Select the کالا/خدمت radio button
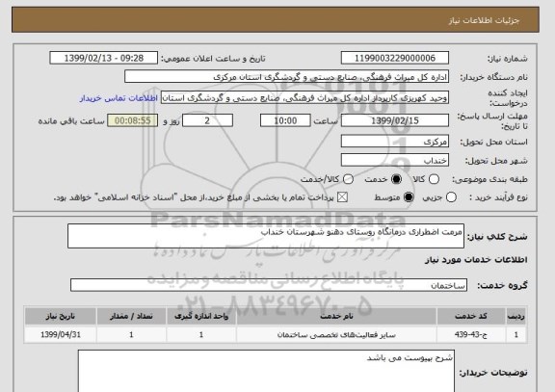 348,179
